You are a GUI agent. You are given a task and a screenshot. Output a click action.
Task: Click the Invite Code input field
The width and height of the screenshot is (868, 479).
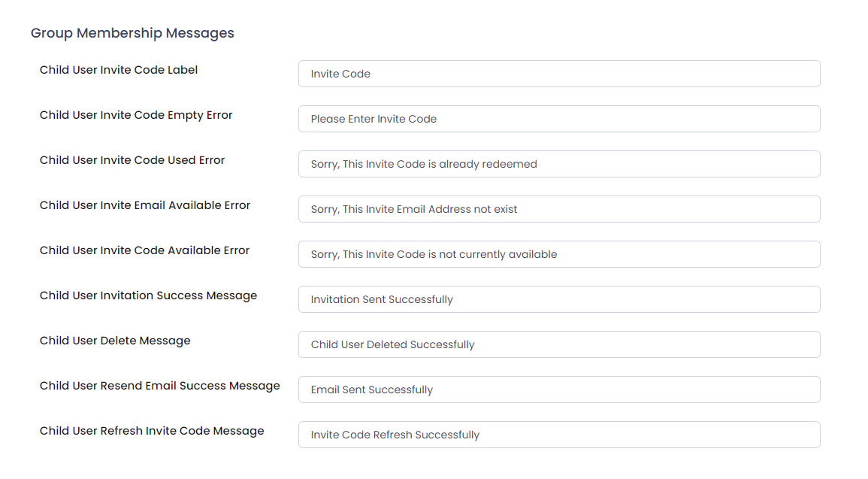[x=559, y=74]
